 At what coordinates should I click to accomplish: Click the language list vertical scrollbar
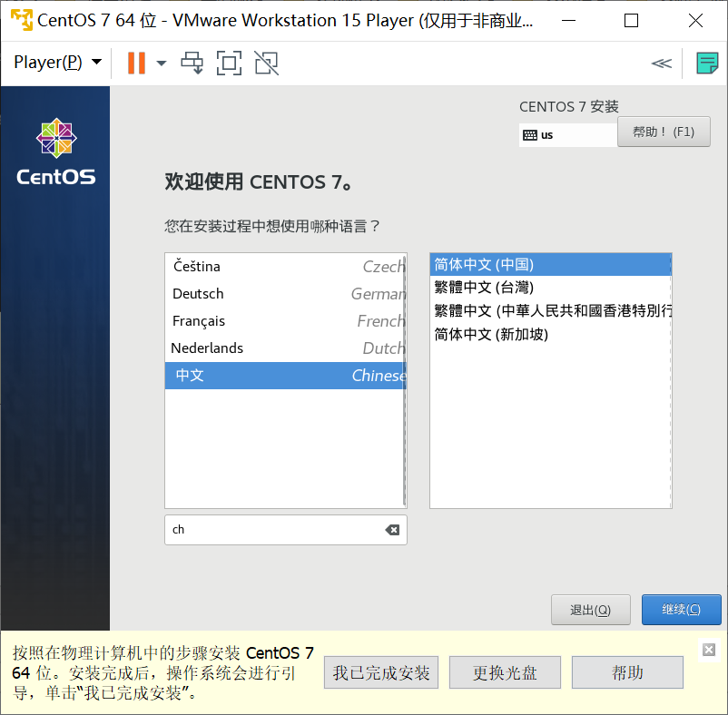[405, 380]
